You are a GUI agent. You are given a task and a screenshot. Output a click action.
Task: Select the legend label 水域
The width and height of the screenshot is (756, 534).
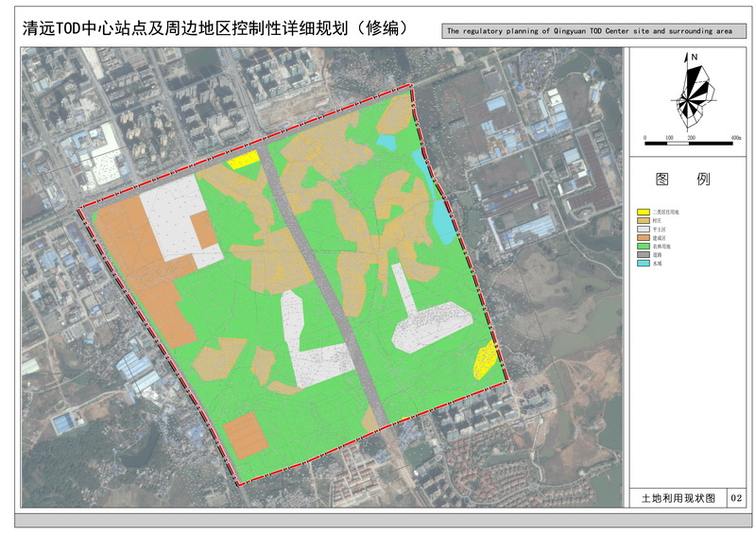pyautogui.click(x=657, y=264)
